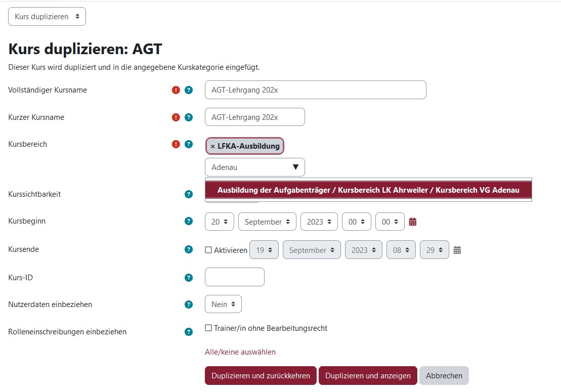This screenshot has height=392, width=561.
Task: Enable the Kursende Aktivieren checkbox
Action: pos(208,250)
